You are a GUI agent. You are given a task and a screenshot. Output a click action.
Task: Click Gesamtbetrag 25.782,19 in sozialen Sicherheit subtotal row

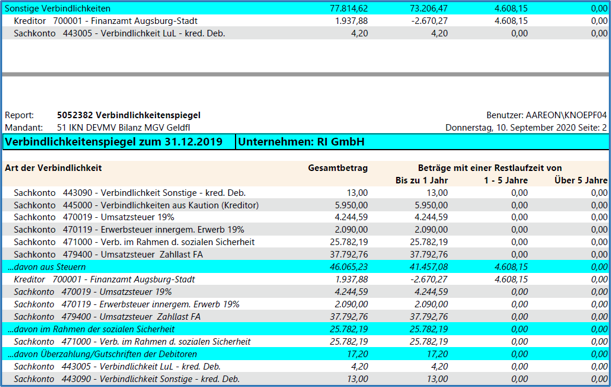click(x=349, y=329)
